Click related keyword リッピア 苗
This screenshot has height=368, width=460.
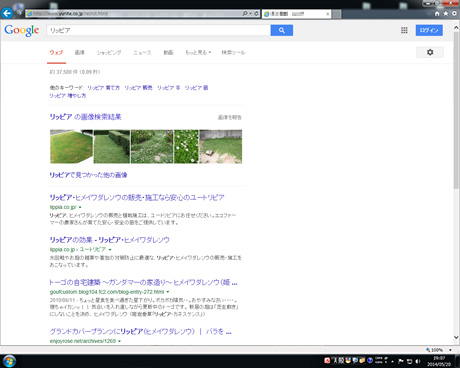[x=196, y=88]
